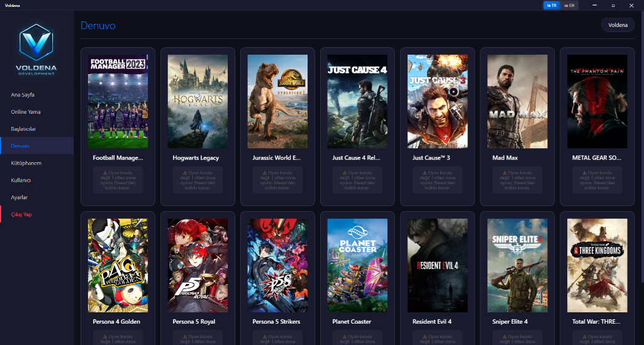Open Başlatıcılar in the sidebar

click(37, 129)
